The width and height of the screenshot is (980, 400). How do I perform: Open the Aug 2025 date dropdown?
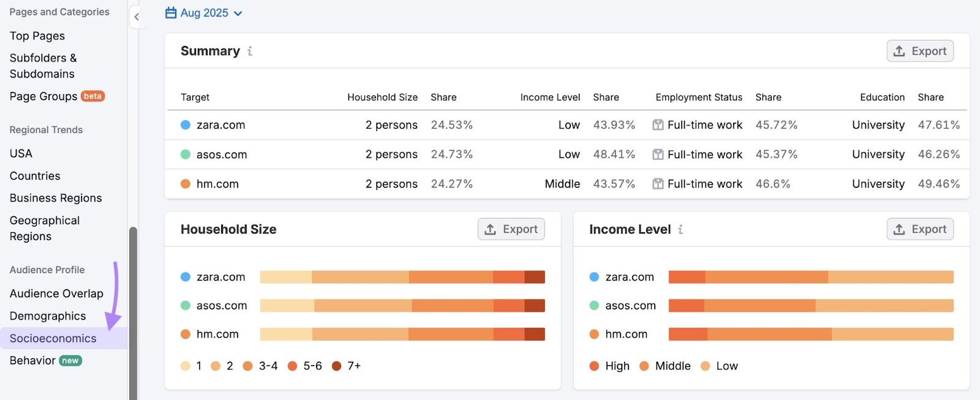click(205, 13)
